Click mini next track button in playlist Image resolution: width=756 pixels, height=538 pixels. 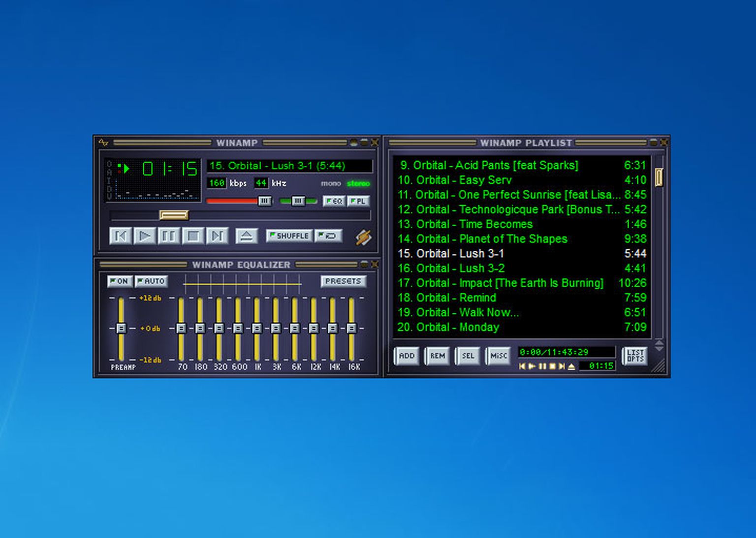(x=562, y=366)
